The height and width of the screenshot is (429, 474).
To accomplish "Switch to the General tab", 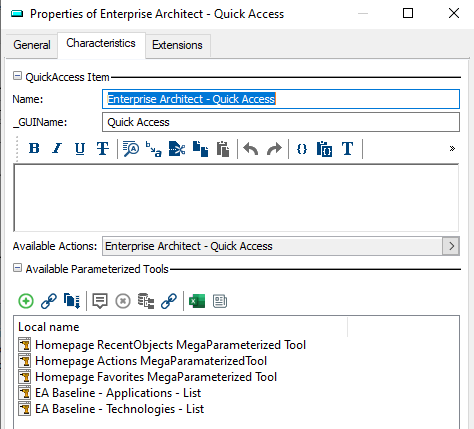I will [32, 45].
